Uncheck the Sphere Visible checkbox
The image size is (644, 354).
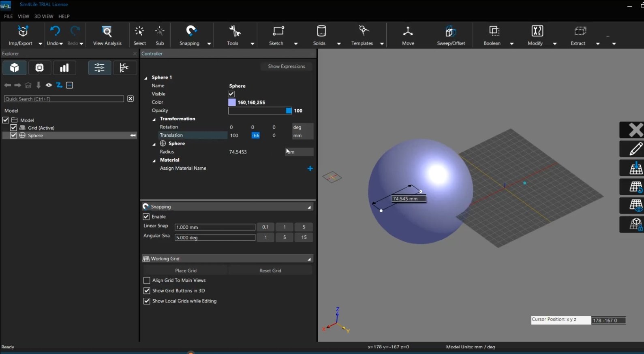tap(231, 94)
